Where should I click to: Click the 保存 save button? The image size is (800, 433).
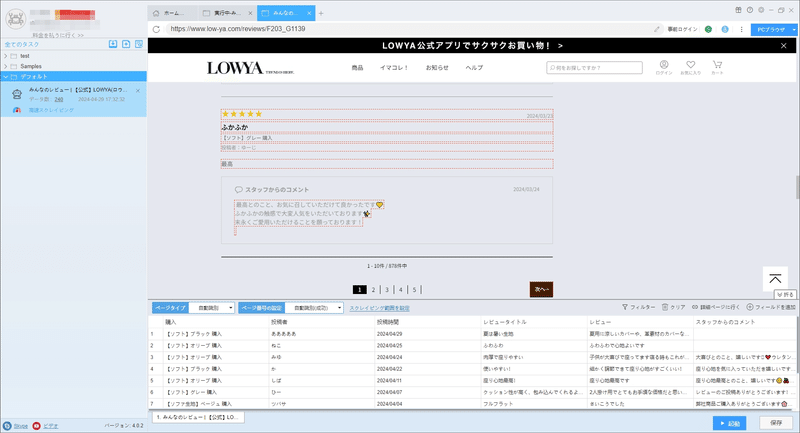(776, 423)
